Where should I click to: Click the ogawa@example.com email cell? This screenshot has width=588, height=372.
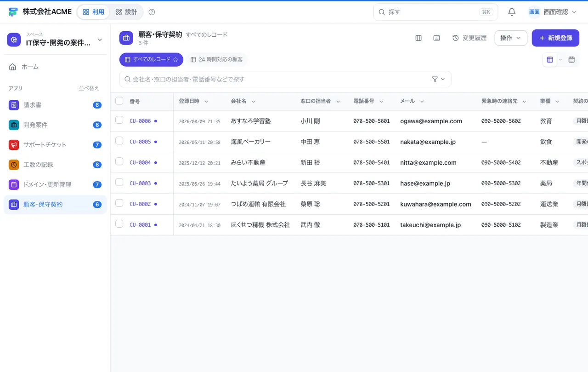(431, 121)
